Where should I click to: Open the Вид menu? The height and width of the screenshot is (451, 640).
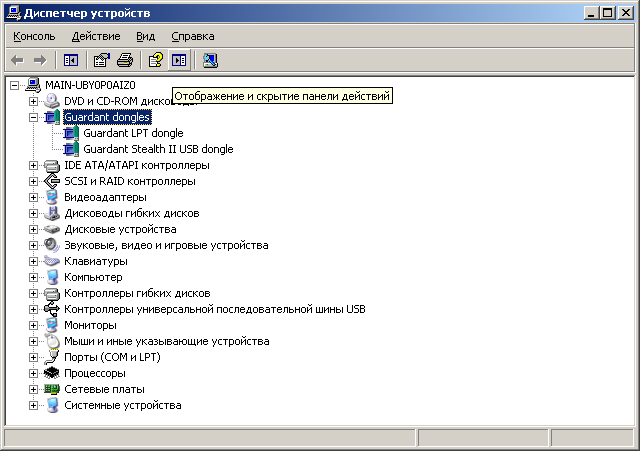point(146,36)
